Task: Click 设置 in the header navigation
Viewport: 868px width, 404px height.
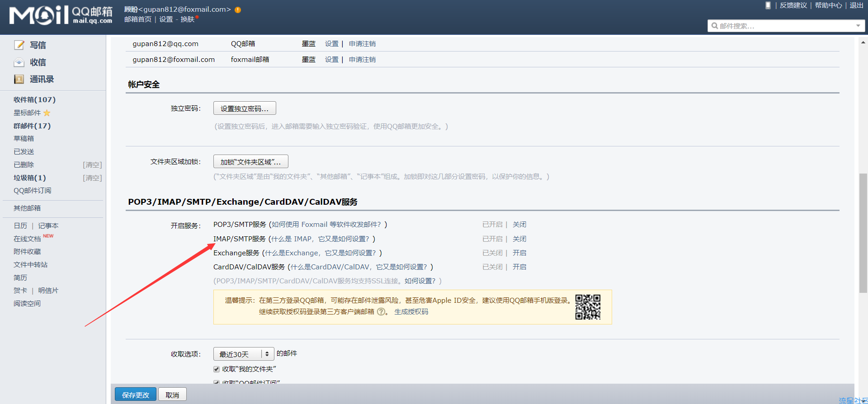Action: pos(166,19)
